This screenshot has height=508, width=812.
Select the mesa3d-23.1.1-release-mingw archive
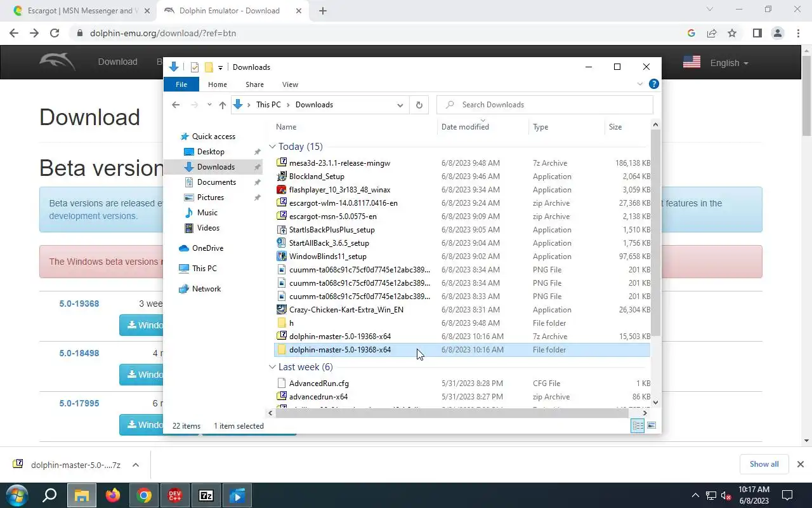[x=463, y=163]
